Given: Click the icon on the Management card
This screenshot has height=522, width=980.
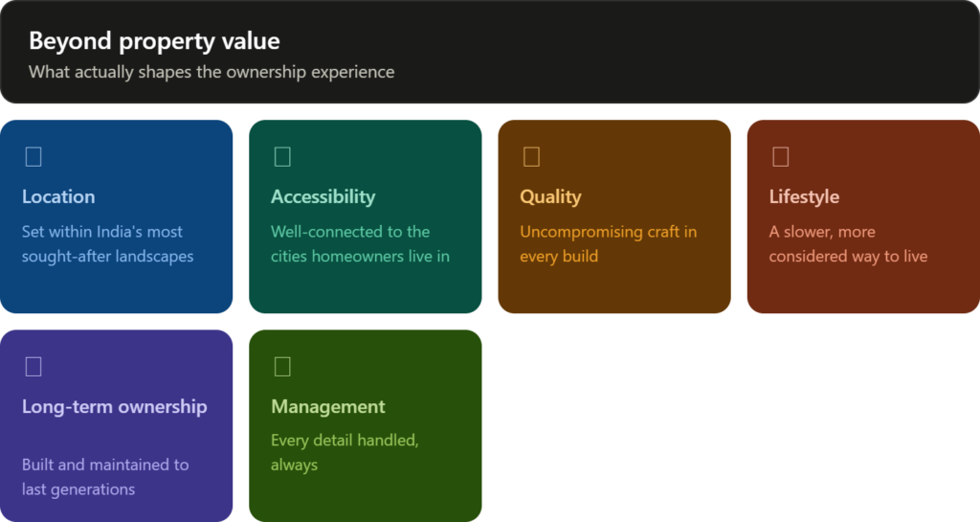Looking at the screenshot, I should (282, 366).
